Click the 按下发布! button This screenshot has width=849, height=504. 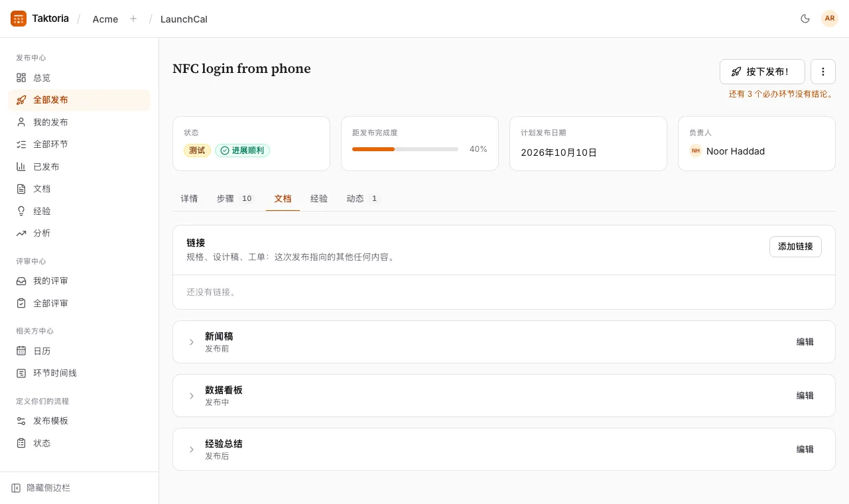click(x=762, y=72)
